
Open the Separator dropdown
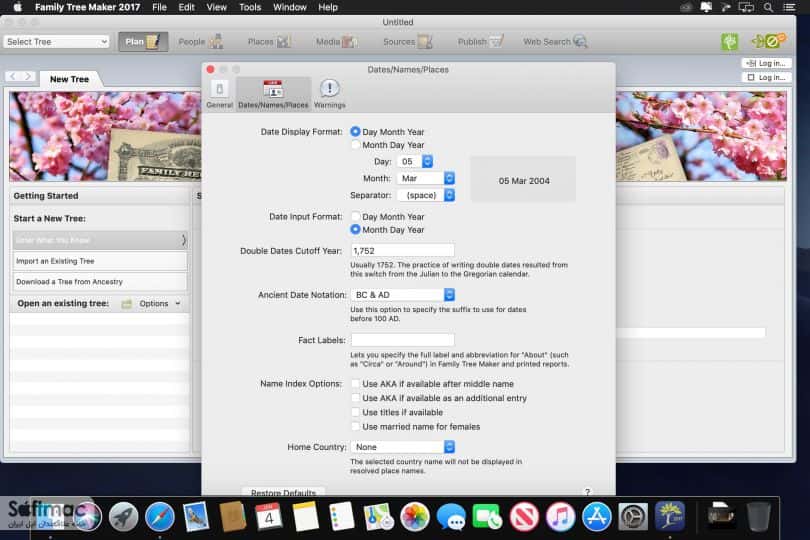coord(426,195)
